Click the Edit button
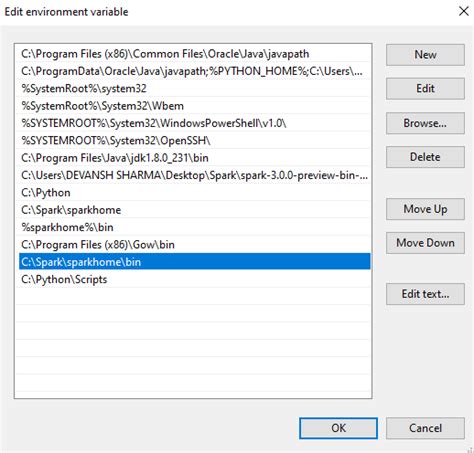The height and width of the screenshot is (453, 474). pyautogui.click(x=425, y=89)
